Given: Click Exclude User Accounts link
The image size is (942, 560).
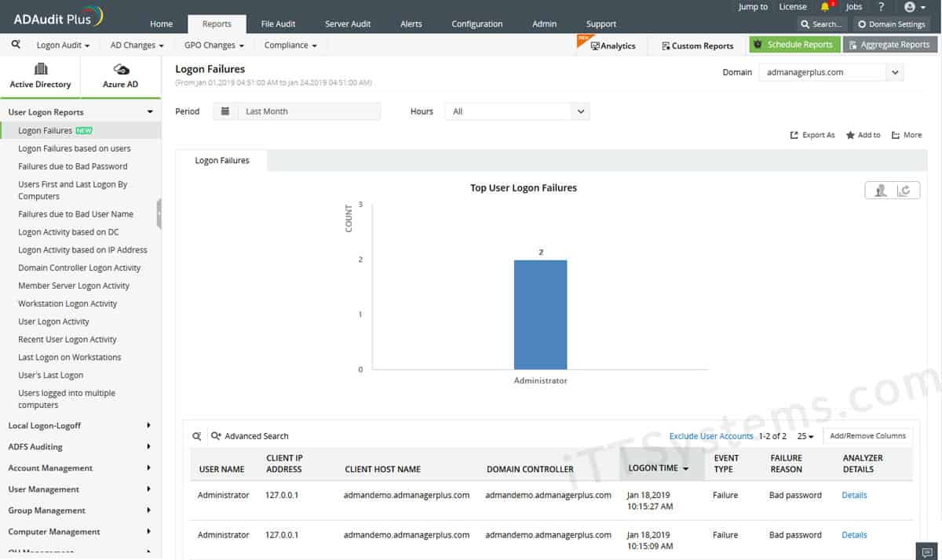Looking at the screenshot, I should [x=711, y=436].
